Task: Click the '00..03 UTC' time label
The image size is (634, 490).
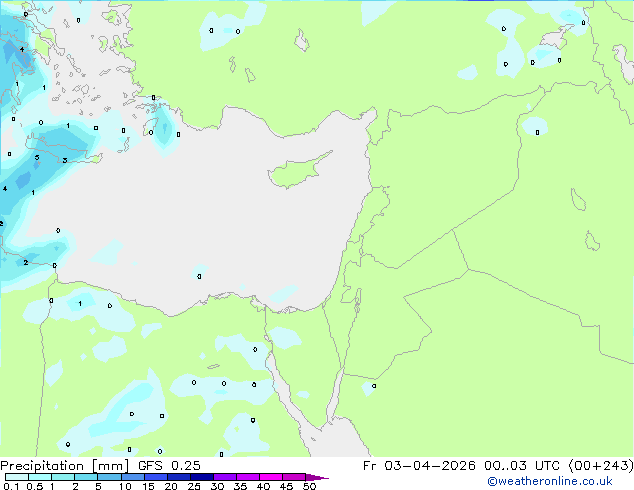Action: coord(522,466)
